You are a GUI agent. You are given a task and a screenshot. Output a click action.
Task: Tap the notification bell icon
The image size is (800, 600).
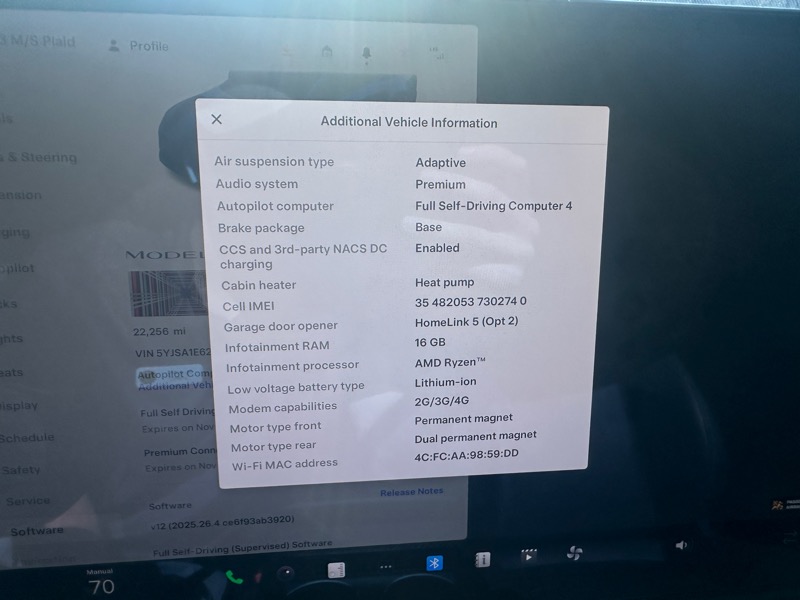coord(366,52)
